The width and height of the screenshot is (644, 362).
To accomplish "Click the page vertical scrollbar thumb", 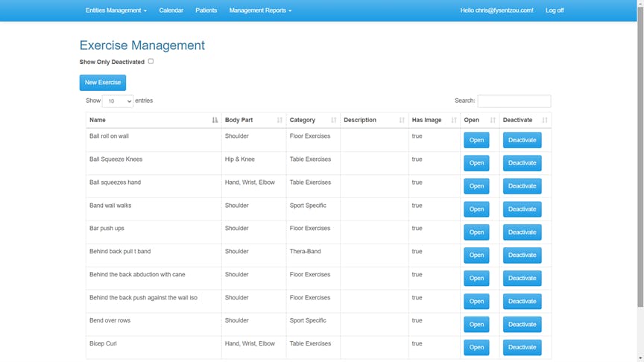I will pos(640,156).
